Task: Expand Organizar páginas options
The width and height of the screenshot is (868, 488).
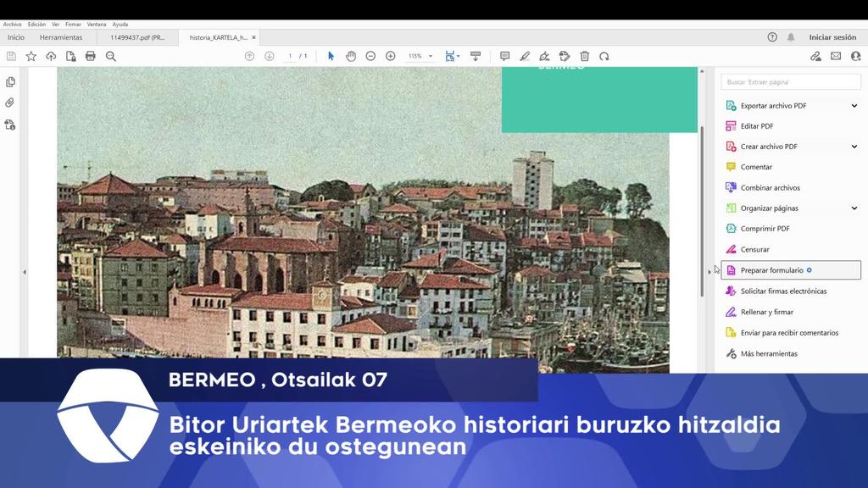Action: point(854,208)
